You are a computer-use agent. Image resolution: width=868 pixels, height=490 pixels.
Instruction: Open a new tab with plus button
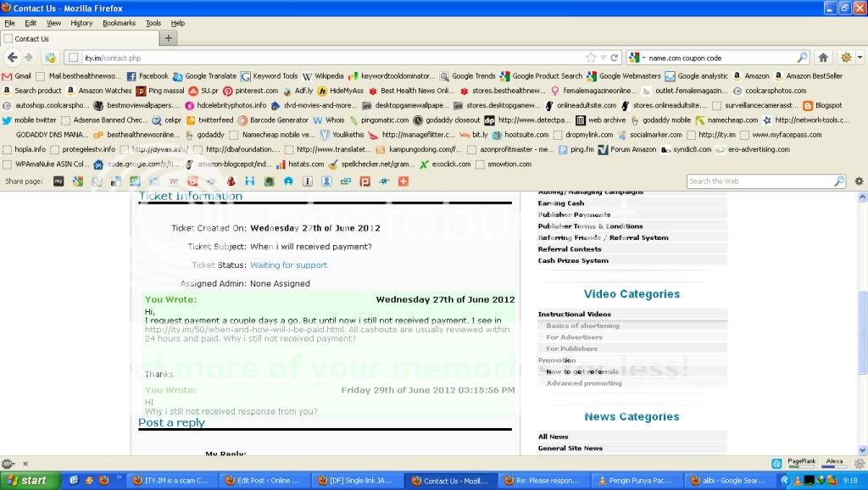[169, 38]
